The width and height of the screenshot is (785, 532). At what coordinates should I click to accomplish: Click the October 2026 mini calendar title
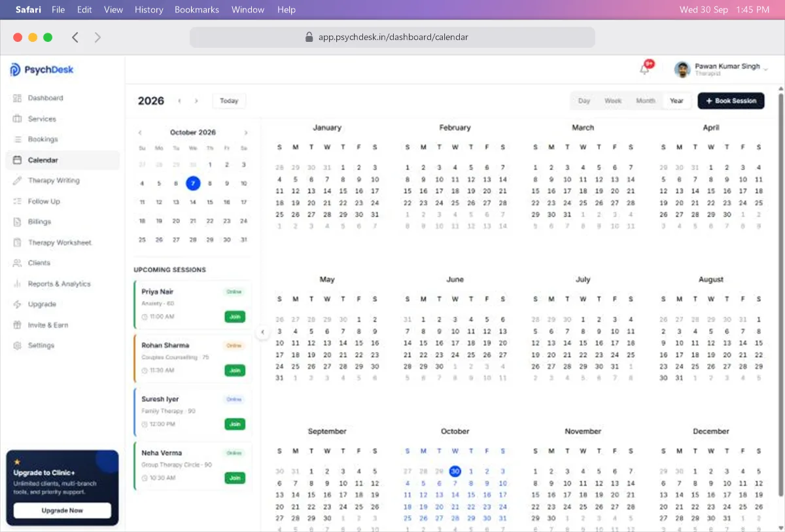(193, 133)
